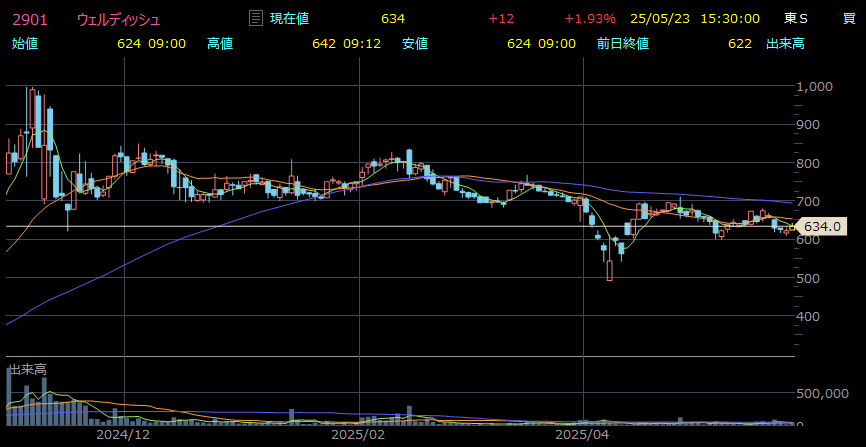This screenshot has width=866, height=447.
Task: Click the 634.0 current price marker tag
Action: [x=821, y=227]
